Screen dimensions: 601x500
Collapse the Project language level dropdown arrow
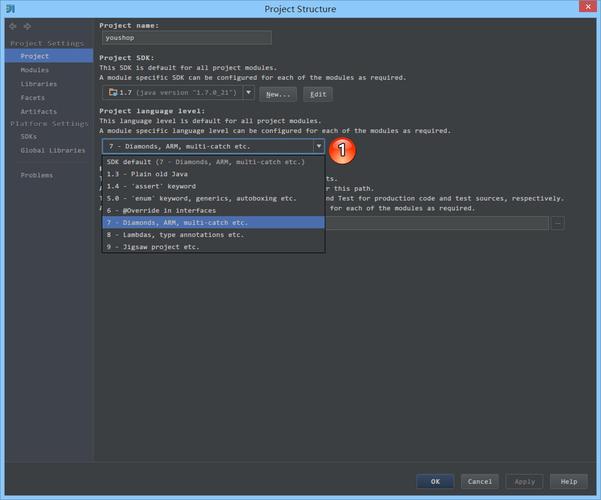tap(318, 146)
